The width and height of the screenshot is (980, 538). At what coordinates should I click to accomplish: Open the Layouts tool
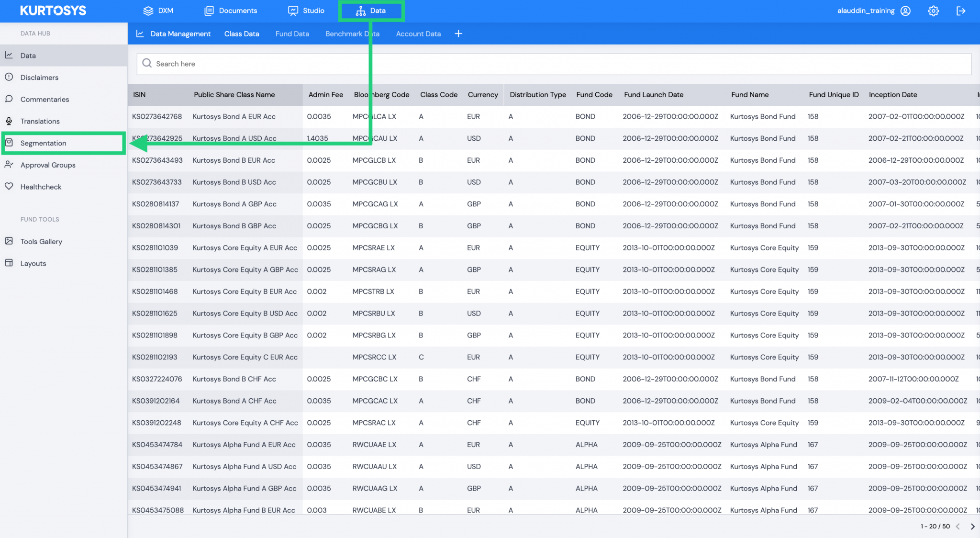click(x=33, y=263)
